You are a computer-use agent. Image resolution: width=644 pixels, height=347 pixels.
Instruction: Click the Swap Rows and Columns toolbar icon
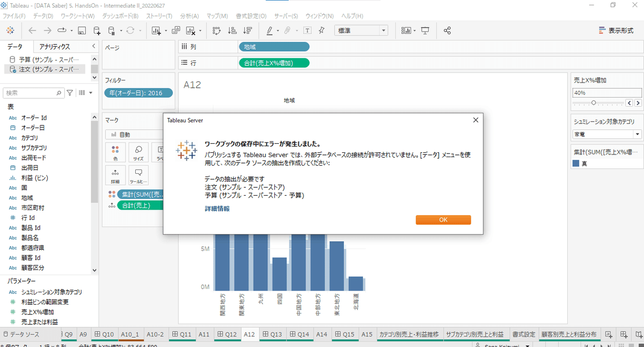point(216,31)
